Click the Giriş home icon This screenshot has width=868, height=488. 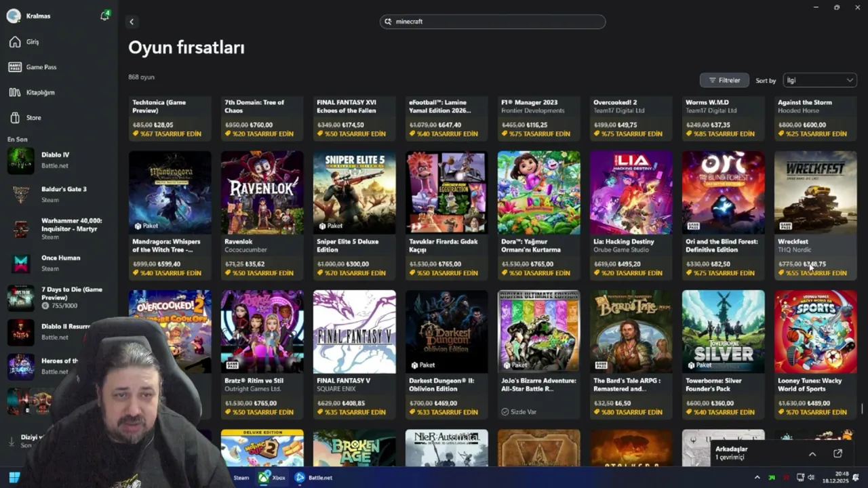pos(15,42)
